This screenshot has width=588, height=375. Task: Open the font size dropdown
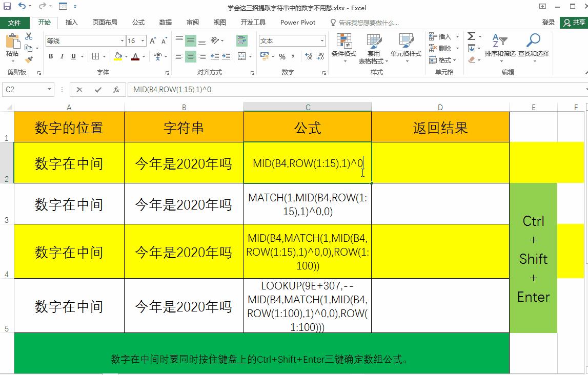(141, 40)
